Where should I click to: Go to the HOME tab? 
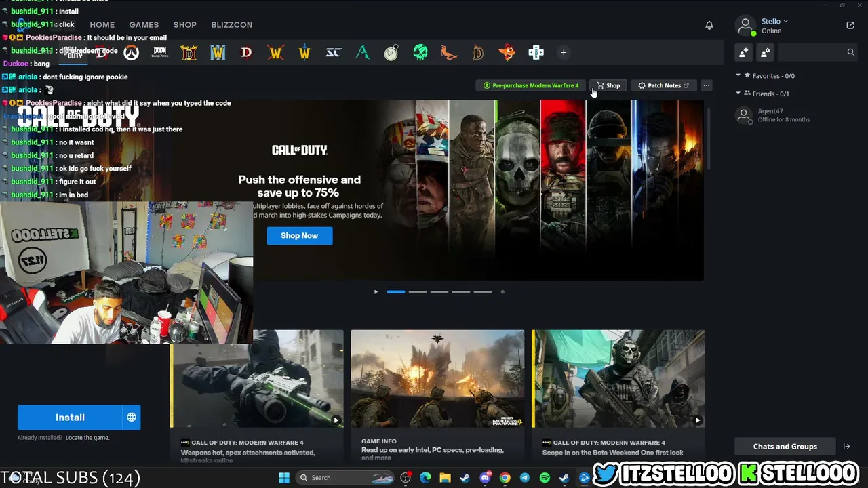(102, 25)
